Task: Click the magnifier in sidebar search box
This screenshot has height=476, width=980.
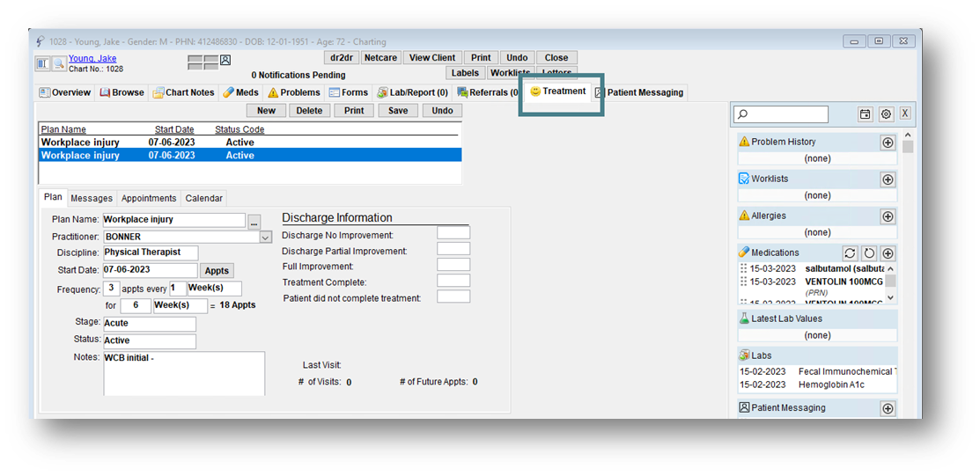Action: point(742,114)
